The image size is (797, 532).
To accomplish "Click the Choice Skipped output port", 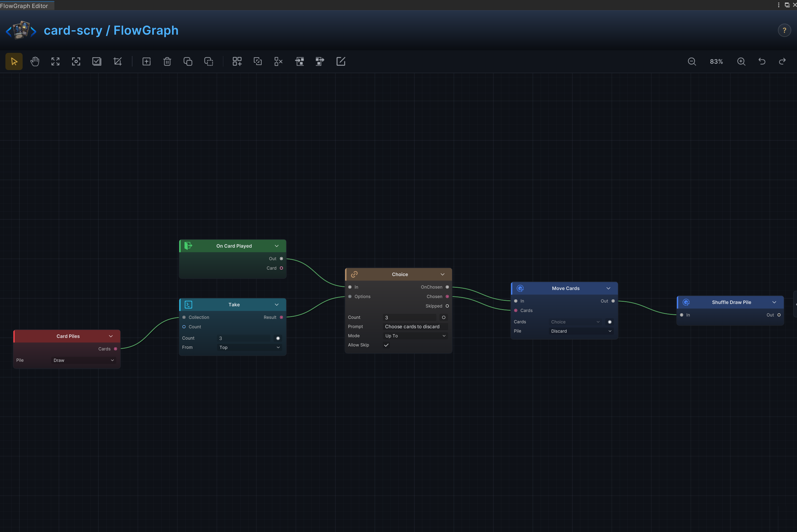I will (x=447, y=306).
